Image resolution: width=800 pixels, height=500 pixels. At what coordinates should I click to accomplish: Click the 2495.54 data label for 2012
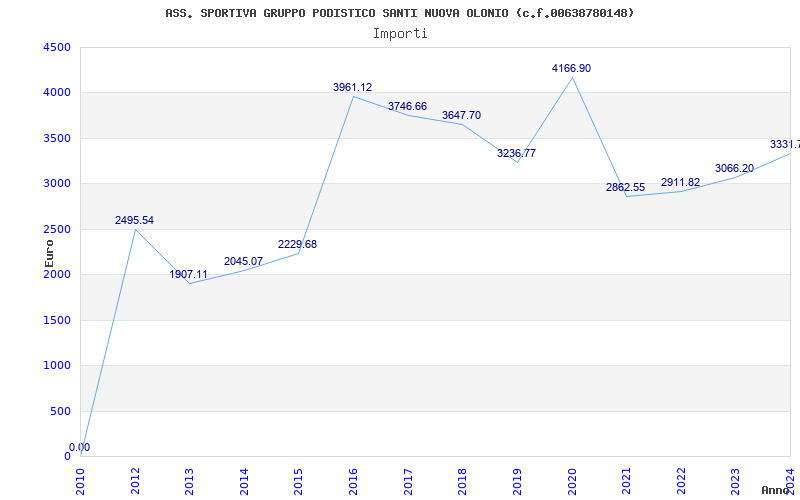pos(134,220)
